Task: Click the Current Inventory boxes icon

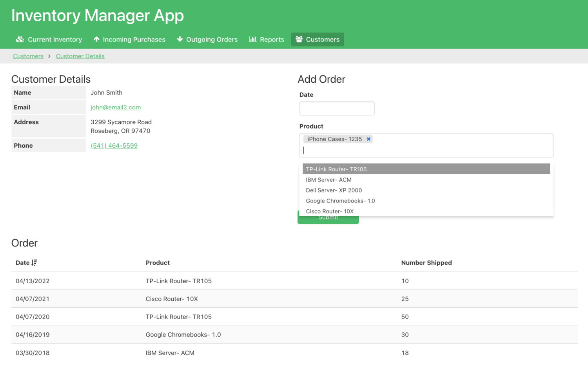Action: (x=20, y=39)
